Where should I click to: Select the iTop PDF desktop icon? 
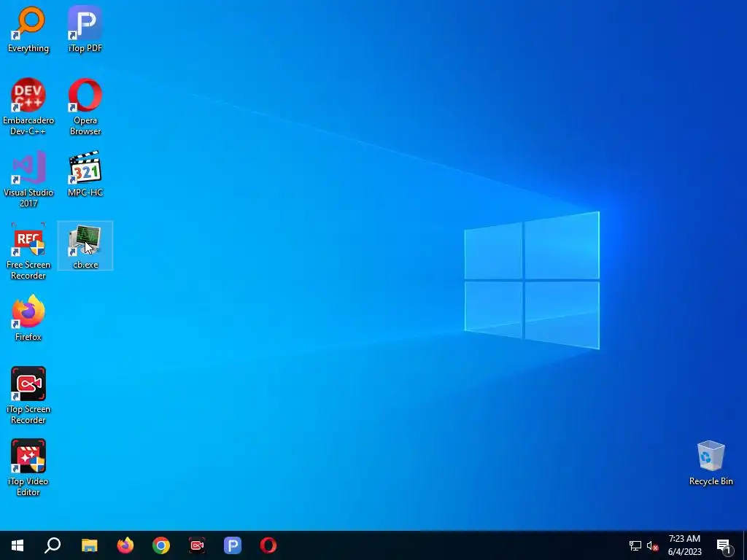pyautogui.click(x=85, y=29)
